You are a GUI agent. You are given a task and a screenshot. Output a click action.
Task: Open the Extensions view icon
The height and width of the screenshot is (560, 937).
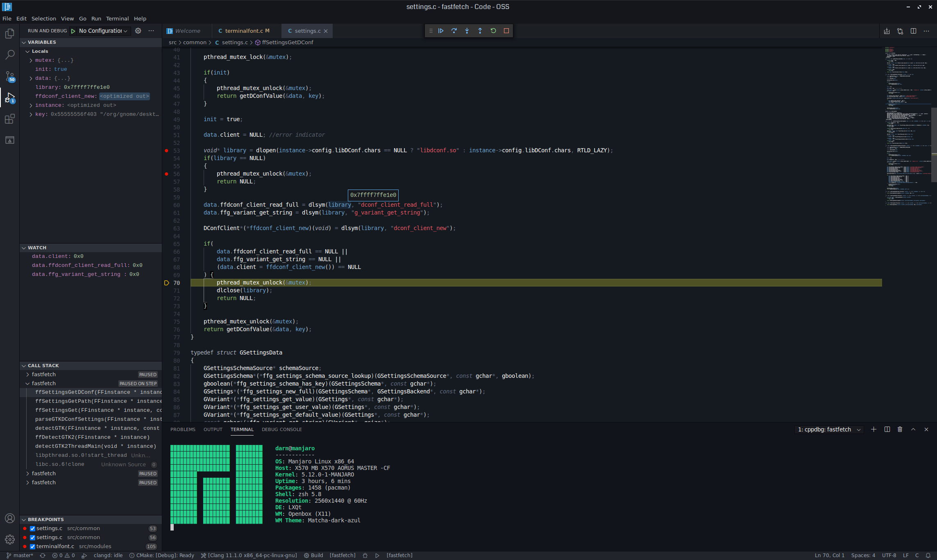[9, 119]
